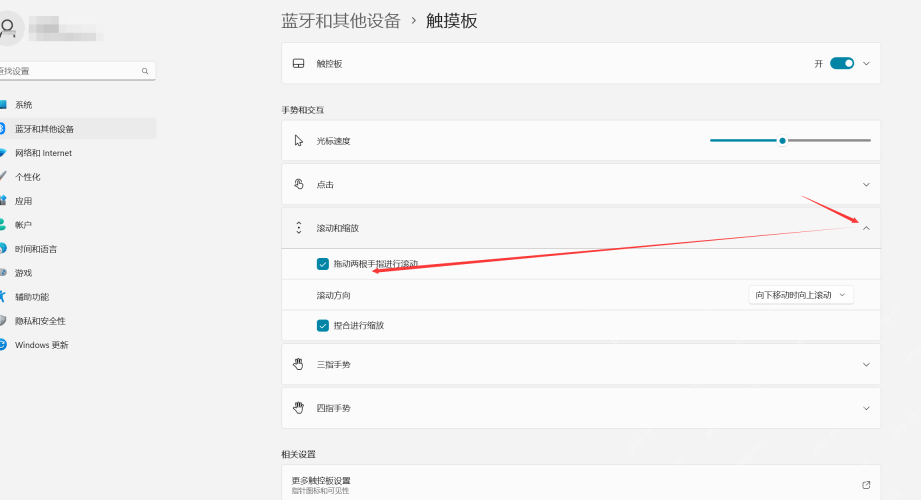Click the tap hand icon beside 点击
The width and height of the screenshot is (921, 500).
tap(298, 184)
